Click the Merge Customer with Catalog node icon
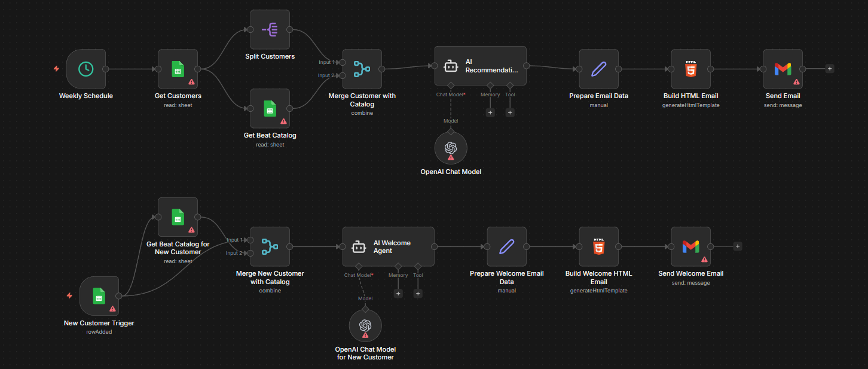Viewport: 868px width, 369px height. (362, 68)
